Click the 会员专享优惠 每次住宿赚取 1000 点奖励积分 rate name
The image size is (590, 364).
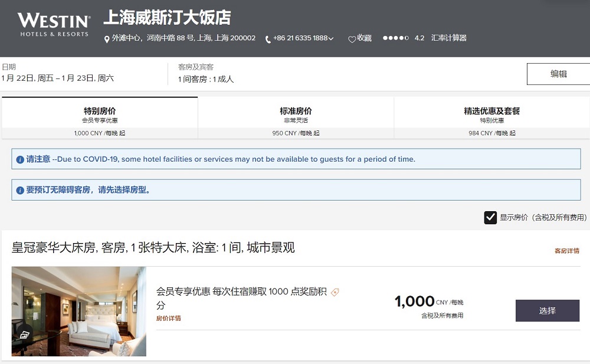(x=241, y=298)
